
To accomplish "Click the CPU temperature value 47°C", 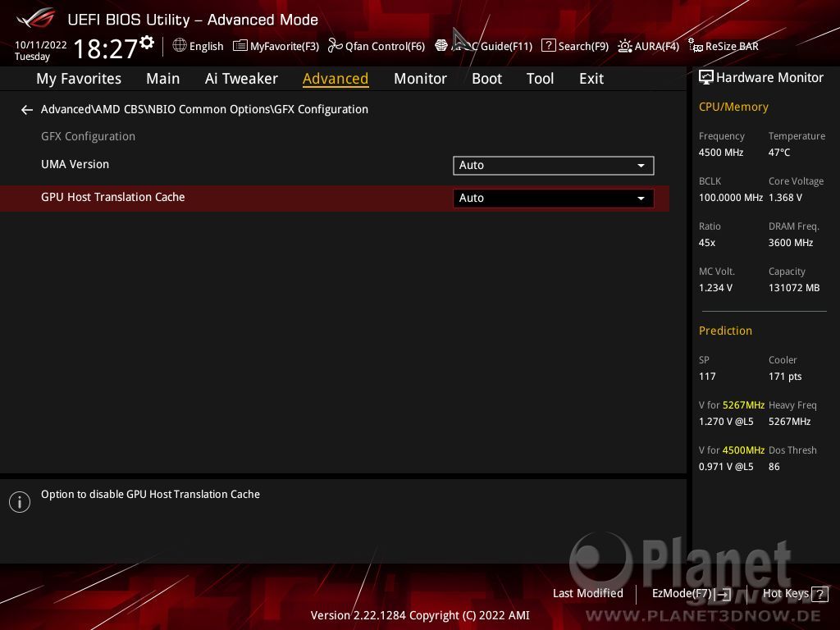I will tap(779, 153).
